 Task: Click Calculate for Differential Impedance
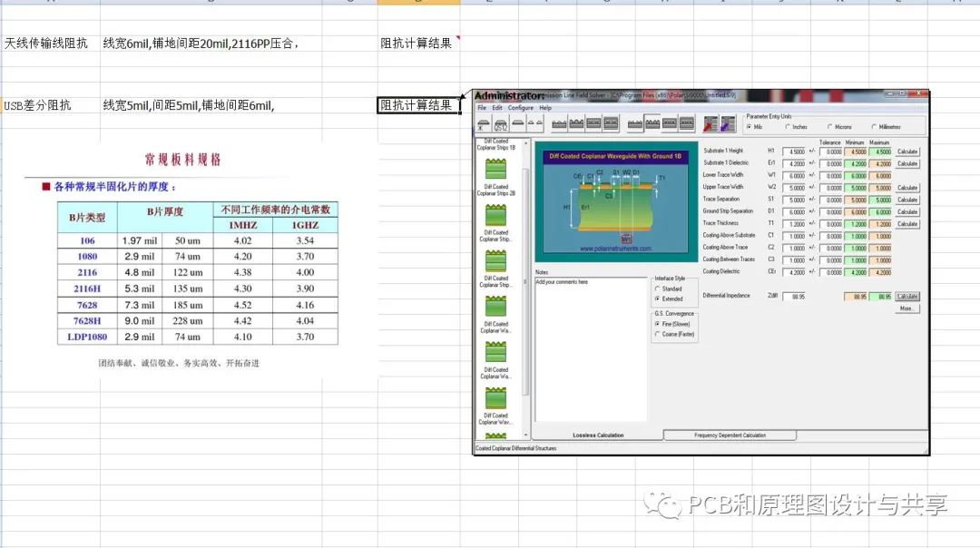[x=907, y=297]
